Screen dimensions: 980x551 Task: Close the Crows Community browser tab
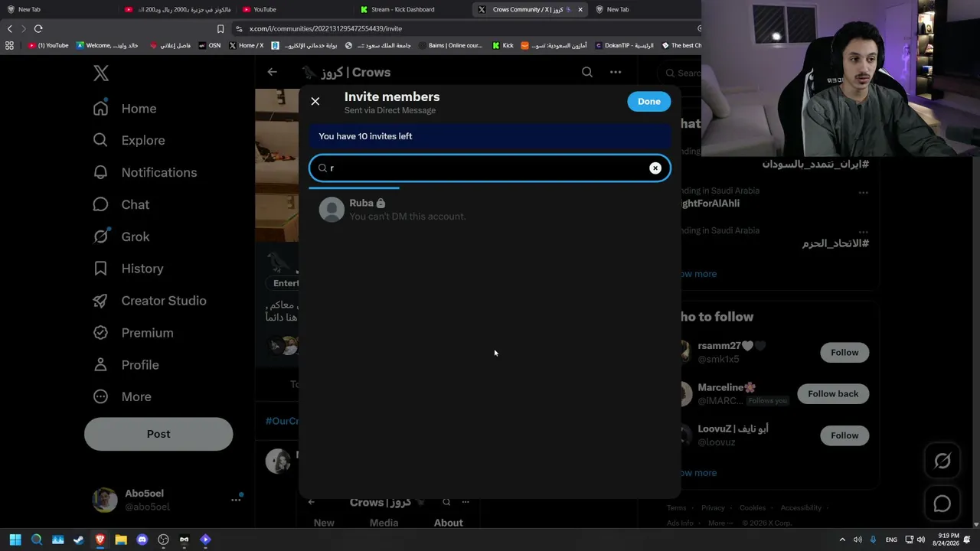tap(580, 9)
